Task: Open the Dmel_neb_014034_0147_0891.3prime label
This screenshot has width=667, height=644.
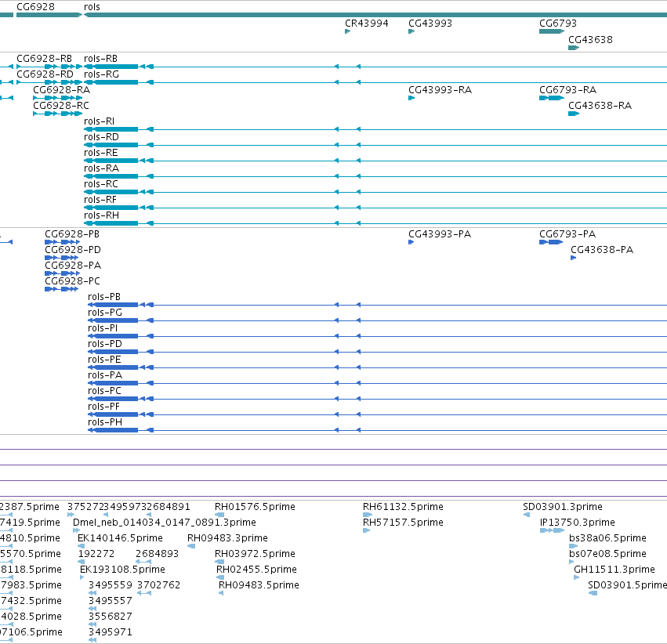Action: pyautogui.click(x=165, y=523)
